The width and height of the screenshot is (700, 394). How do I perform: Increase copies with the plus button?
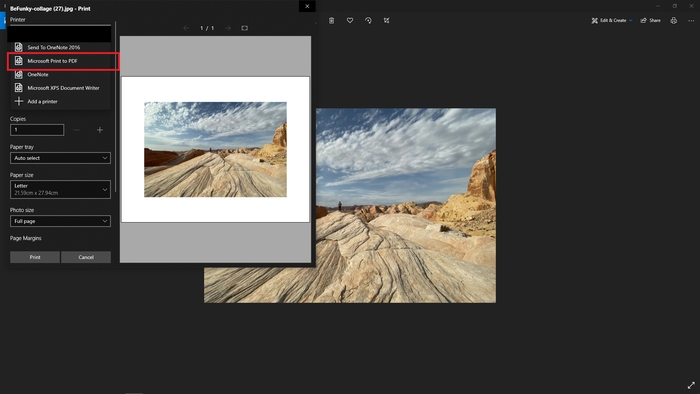(100, 130)
